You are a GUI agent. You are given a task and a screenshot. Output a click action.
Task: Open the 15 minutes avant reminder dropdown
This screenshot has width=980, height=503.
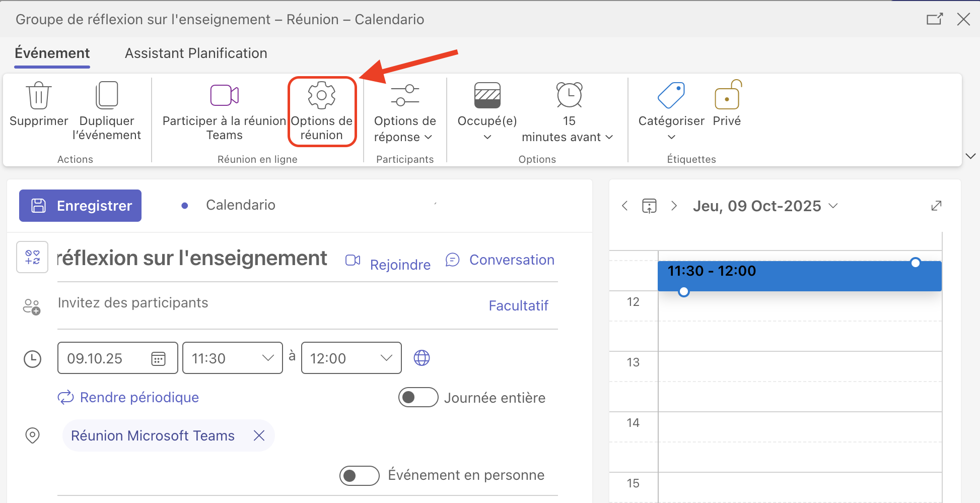[568, 129]
